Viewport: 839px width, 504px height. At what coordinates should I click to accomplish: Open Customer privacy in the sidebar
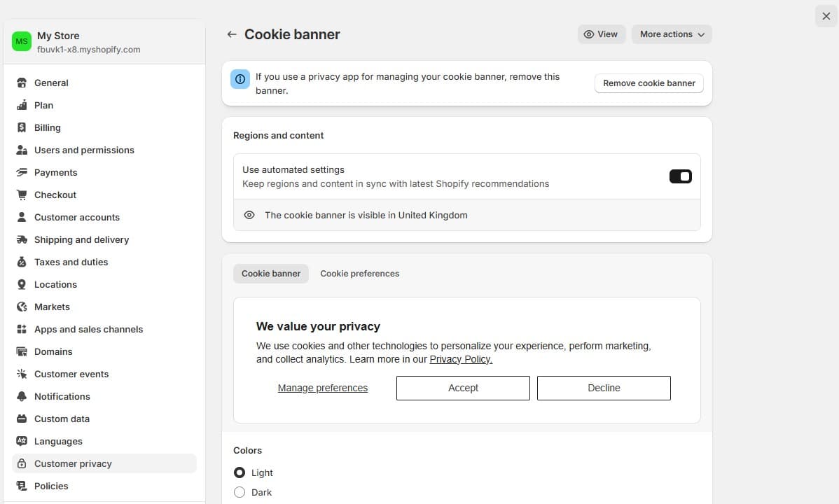click(73, 463)
